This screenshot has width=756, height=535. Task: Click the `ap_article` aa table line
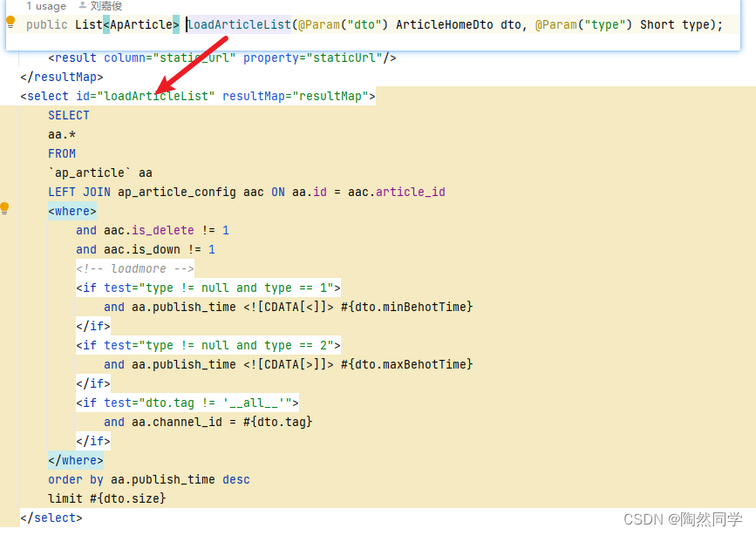(x=99, y=173)
